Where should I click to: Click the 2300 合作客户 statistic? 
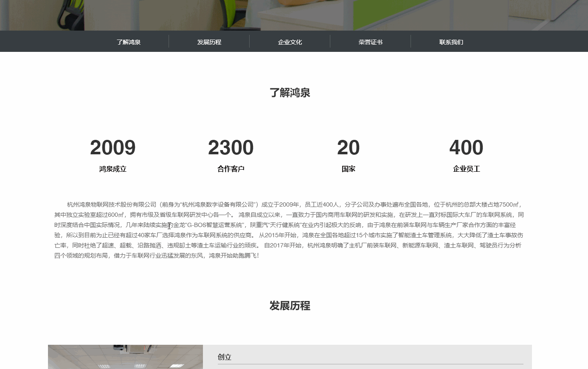click(x=231, y=148)
